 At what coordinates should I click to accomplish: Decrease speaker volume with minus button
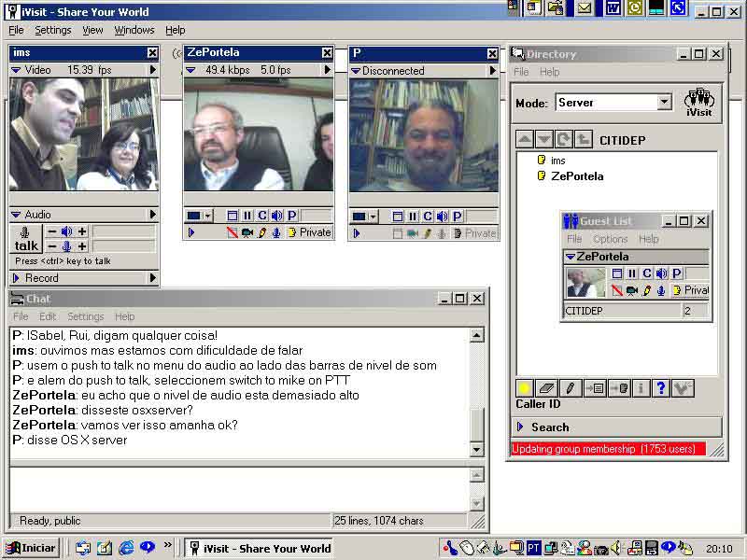pyautogui.click(x=52, y=231)
